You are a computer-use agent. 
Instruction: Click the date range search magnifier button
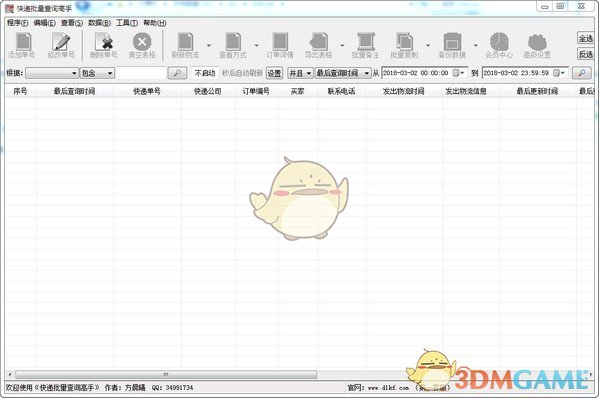[x=581, y=73]
